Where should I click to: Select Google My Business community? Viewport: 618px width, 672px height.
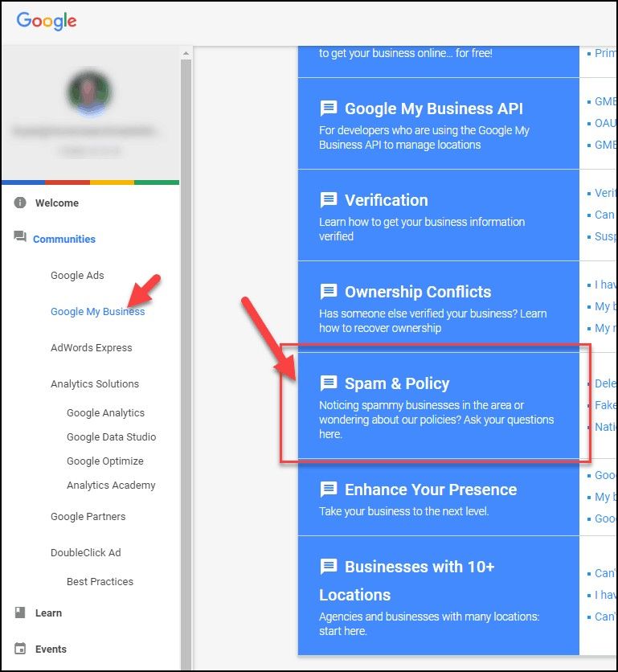(x=98, y=312)
